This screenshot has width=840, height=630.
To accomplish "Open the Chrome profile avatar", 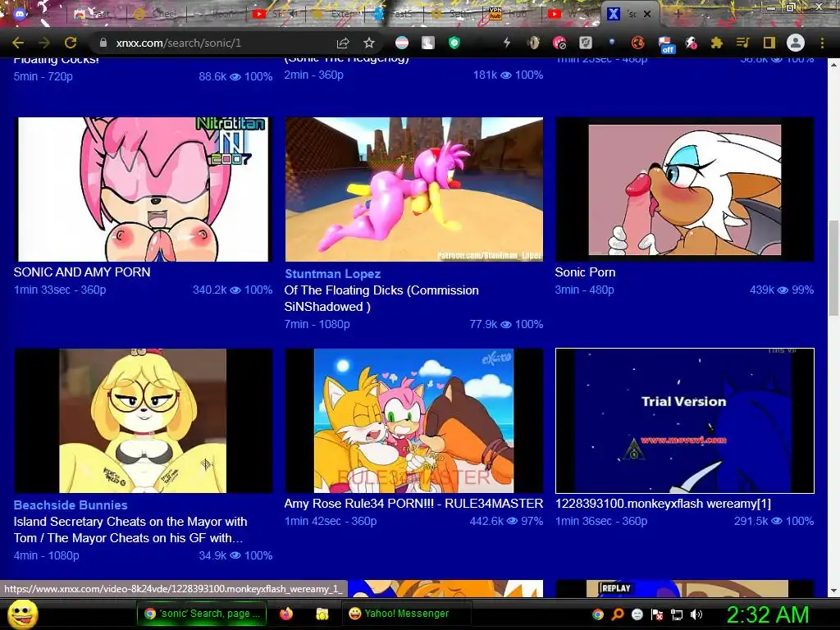I will pyautogui.click(x=796, y=43).
